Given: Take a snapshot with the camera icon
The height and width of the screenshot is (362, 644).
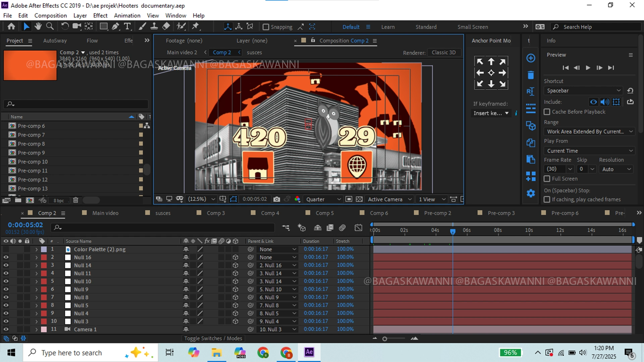Looking at the screenshot, I should (x=276, y=199).
